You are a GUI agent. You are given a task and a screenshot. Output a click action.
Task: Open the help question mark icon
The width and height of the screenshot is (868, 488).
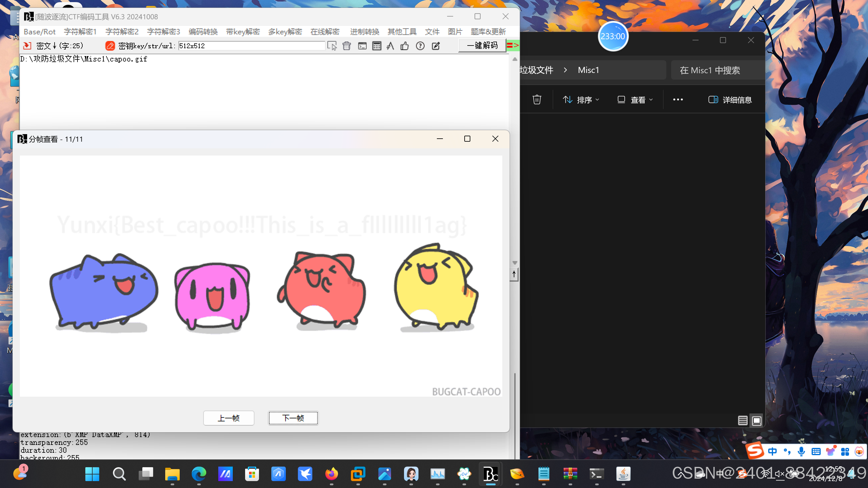[x=420, y=46]
